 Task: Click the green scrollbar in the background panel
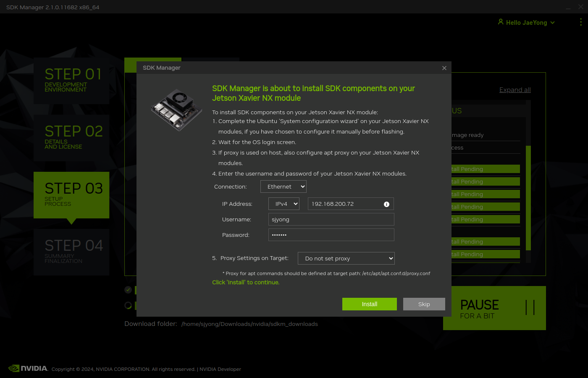tap(528, 198)
